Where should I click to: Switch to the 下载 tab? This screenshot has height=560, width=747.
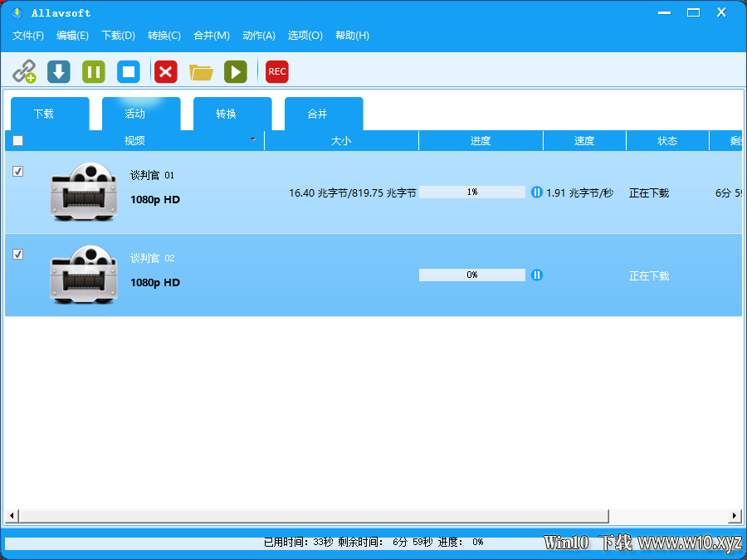(x=50, y=114)
